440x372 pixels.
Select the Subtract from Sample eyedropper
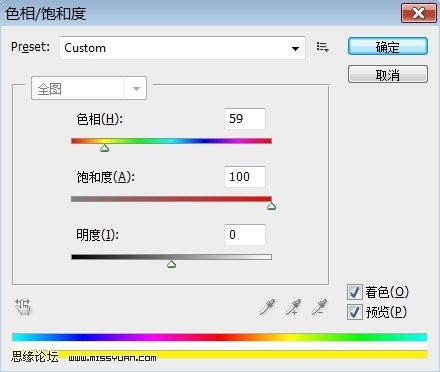(x=319, y=307)
